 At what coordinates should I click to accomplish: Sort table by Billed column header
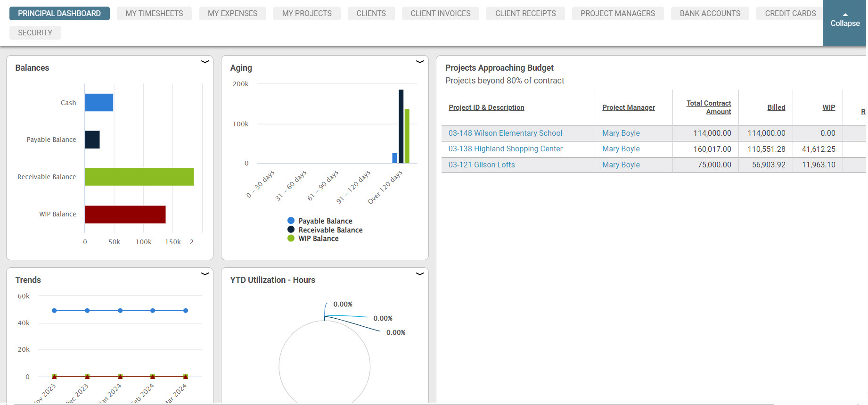tap(776, 107)
